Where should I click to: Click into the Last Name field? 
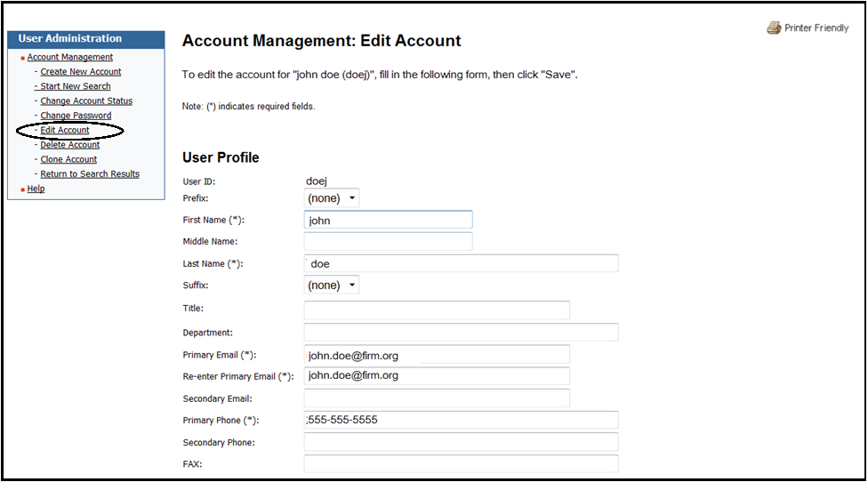(x=461, y=264)
